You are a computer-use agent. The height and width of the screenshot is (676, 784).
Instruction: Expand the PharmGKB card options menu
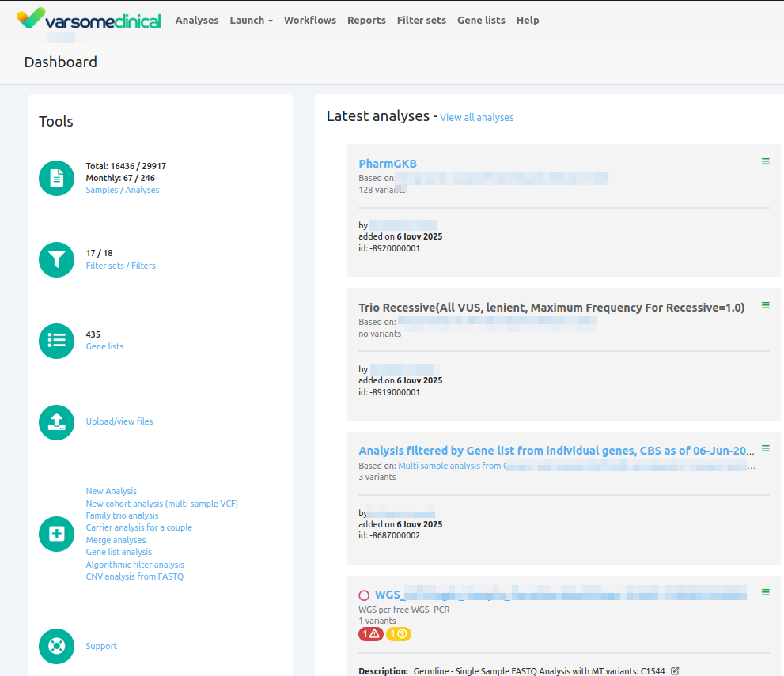click(765, 161)
